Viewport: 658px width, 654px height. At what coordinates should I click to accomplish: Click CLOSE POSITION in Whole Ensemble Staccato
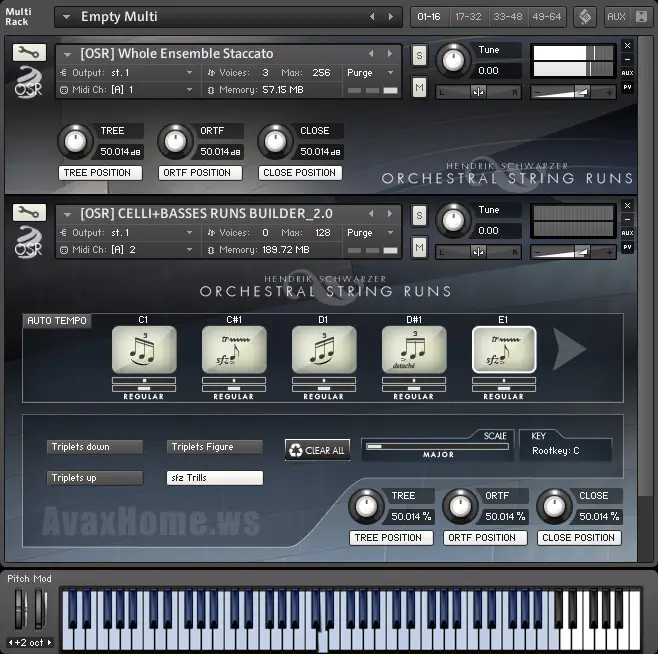coord(300,173)
